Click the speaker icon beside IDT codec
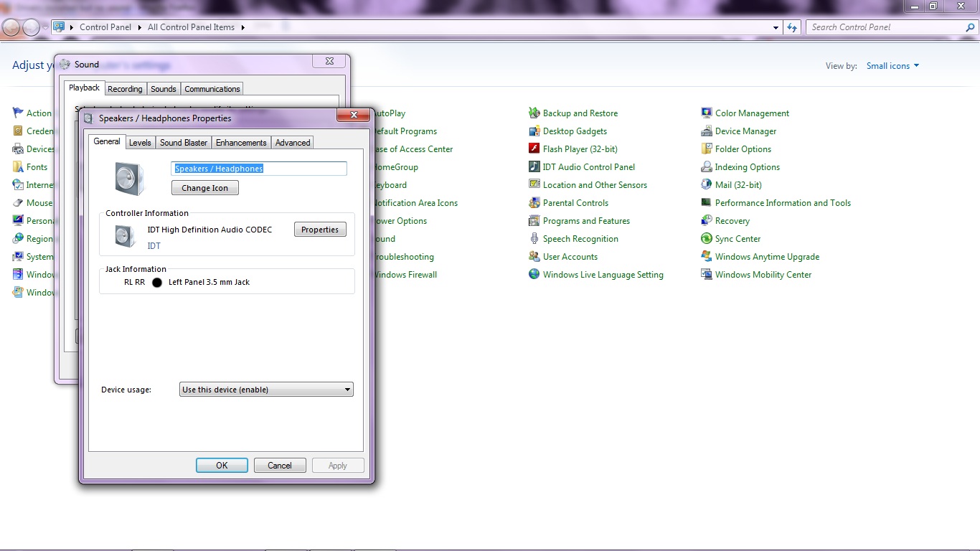The width and height of the screenshot is (980, 551). 126,237
